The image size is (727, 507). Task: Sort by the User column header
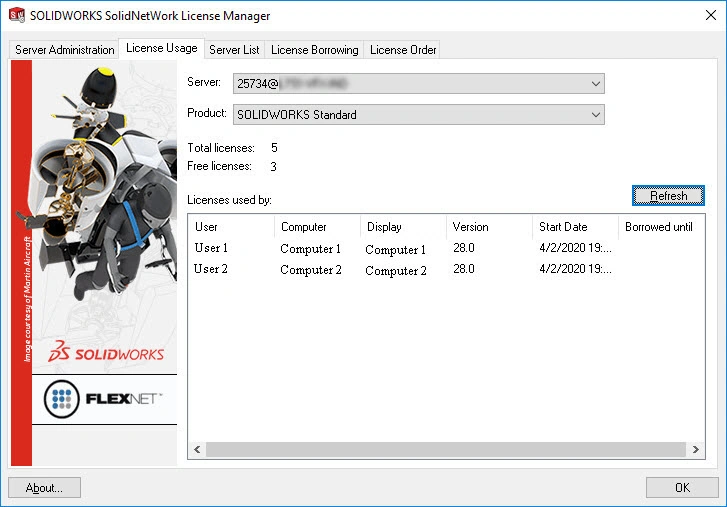click(231, 227)
